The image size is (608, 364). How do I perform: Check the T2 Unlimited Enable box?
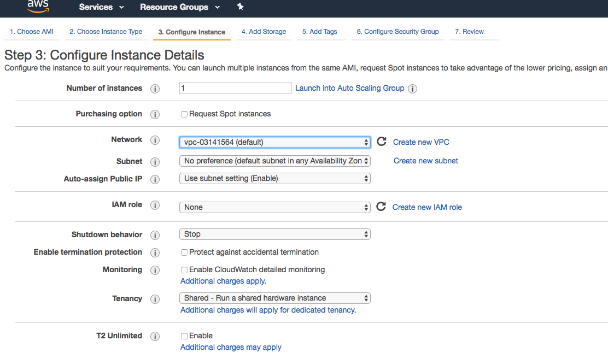(184, 336)
